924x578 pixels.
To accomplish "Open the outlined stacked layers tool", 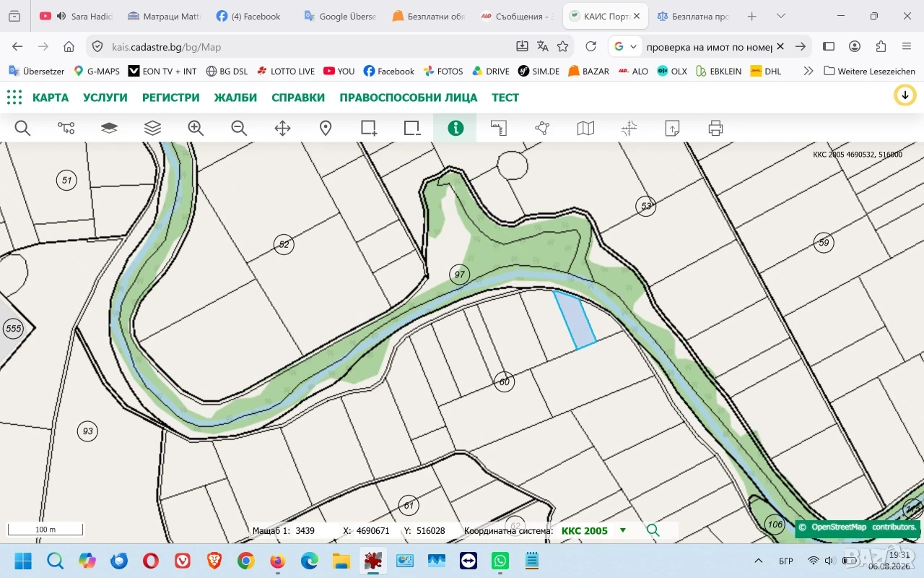I will tap(152, 128).
